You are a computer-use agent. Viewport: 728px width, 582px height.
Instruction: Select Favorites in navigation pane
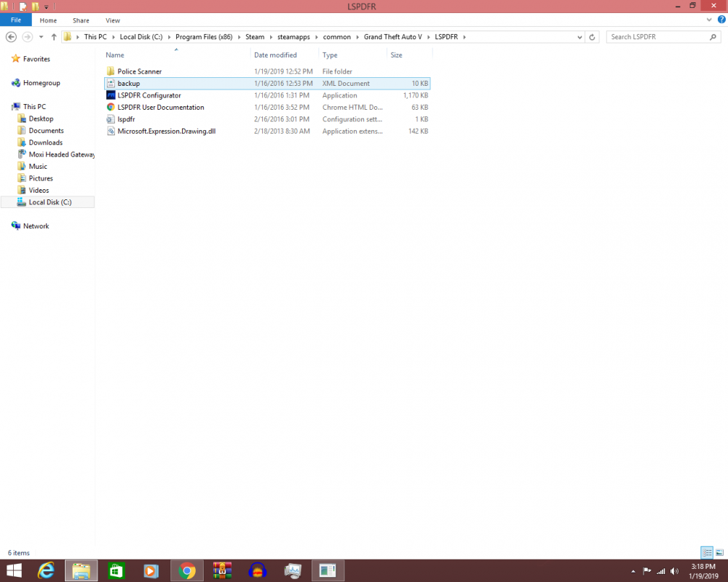coord(36,59)
